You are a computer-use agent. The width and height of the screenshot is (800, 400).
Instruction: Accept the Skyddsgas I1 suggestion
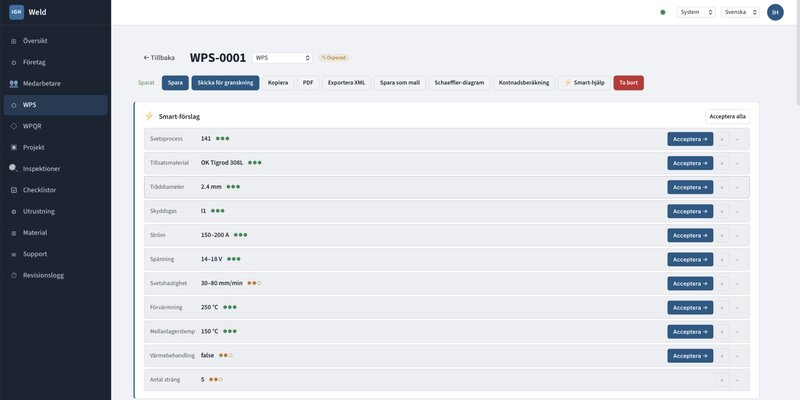(x=690, y=211)
